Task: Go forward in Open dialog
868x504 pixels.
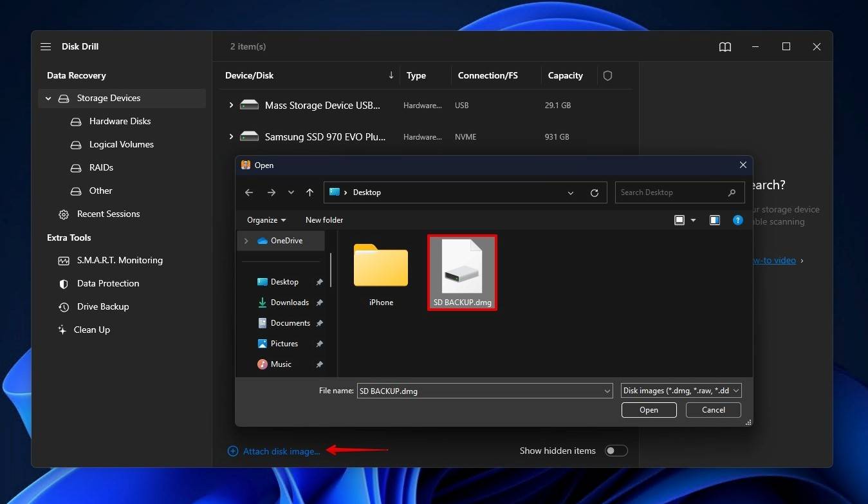Action: tap(271, 192)
